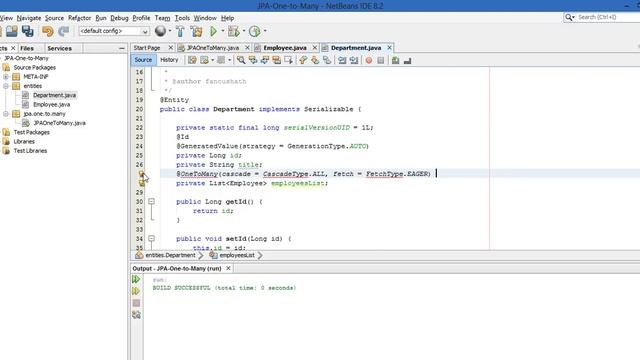Expand the META-INF package node
Image resolution: width=640 pixels, height=360 pixels.
pos(6,77)
